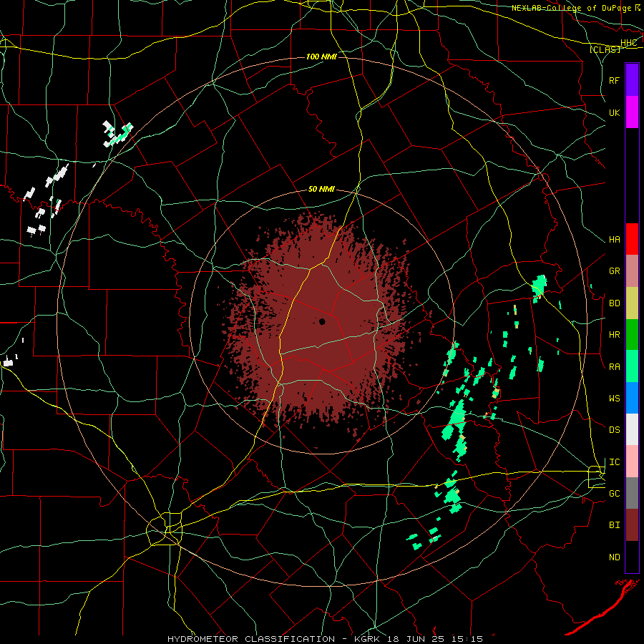Pick the RA light green legend swatch

[x=632, y=366]
